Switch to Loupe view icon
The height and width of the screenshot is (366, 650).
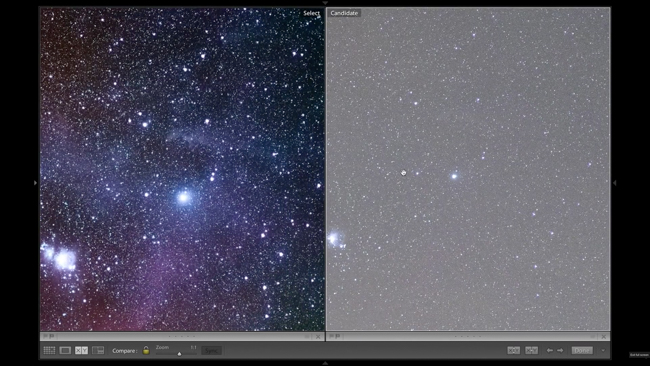tap(65, 351)
